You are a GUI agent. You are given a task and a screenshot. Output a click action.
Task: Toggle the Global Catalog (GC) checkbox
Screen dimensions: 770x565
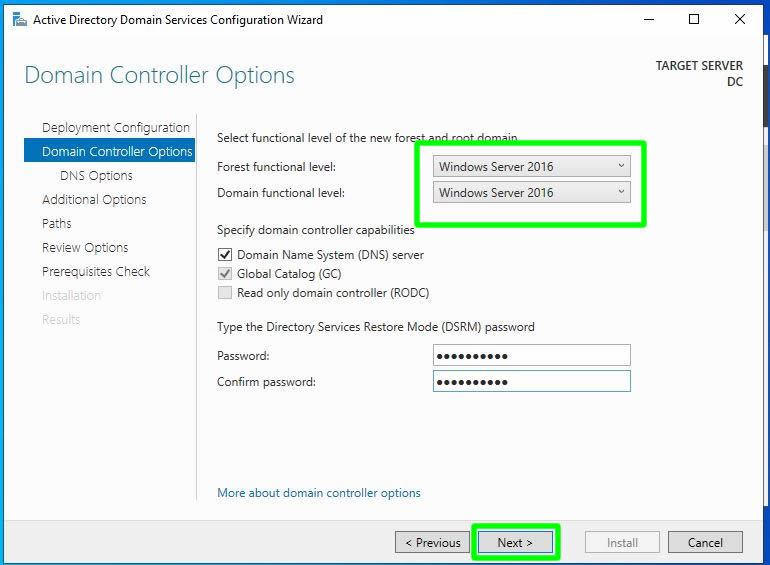(226, 274)
